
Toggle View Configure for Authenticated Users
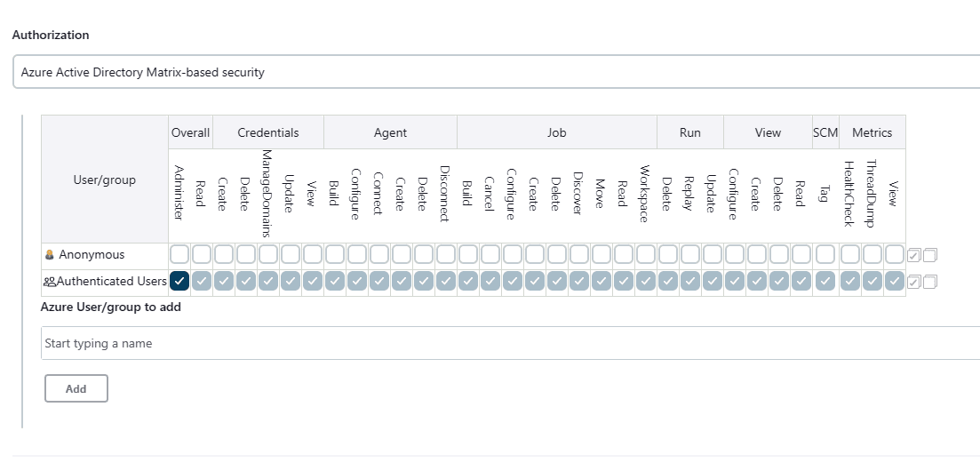735,282
